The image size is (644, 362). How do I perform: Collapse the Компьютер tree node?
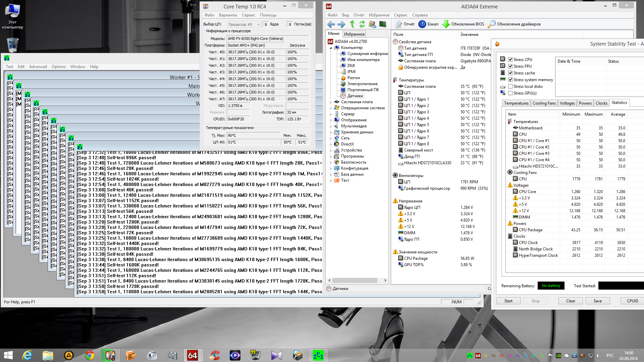tap(331, 48)
